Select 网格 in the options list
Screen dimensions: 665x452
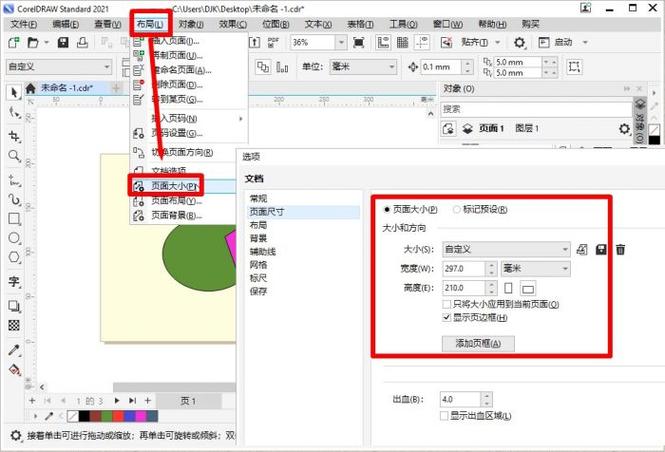point(258,265)
